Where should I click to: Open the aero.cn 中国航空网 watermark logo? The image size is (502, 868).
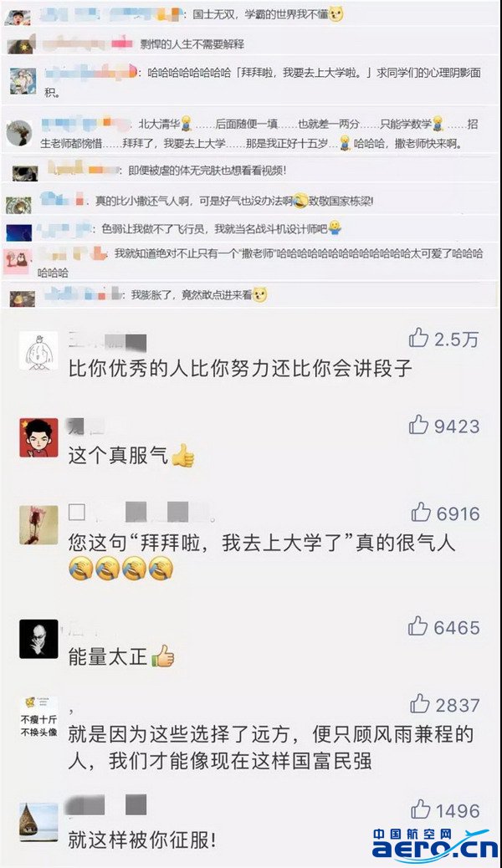point(436,845)
